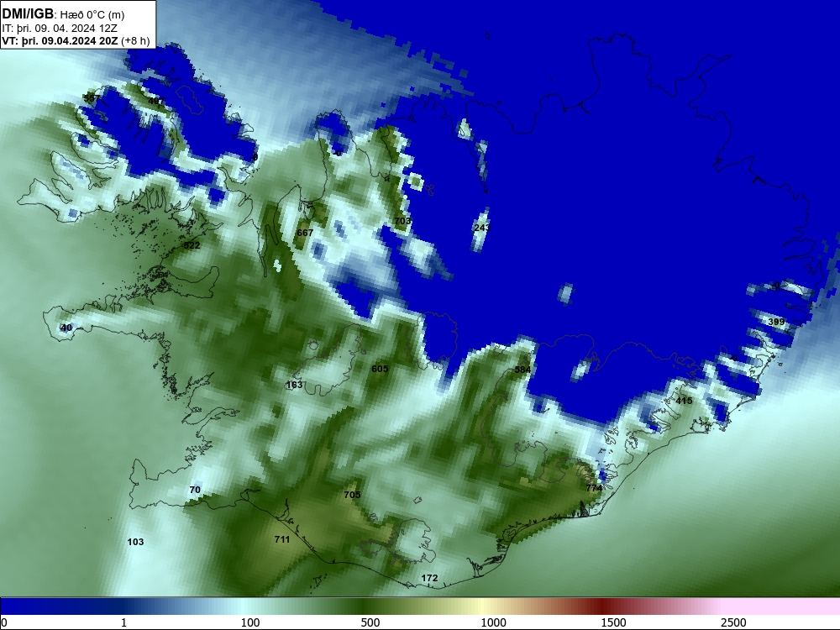Click the map value 399

coord(776,322)
